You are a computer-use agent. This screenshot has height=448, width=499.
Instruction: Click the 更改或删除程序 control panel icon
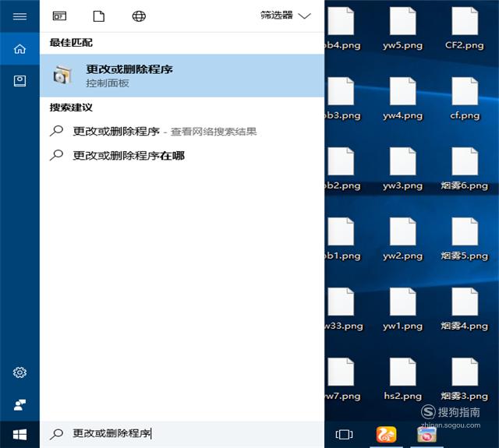(62, 75)
